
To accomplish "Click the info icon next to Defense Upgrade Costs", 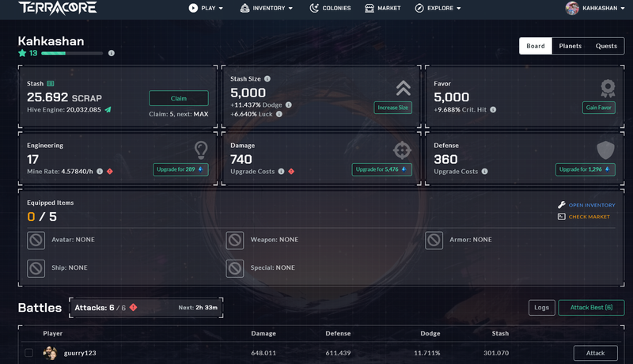I will point(483,171).
